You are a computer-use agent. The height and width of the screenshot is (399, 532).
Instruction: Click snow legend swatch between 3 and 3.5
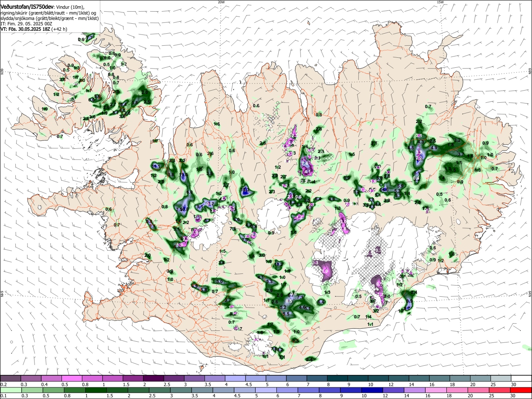[194, 379]
